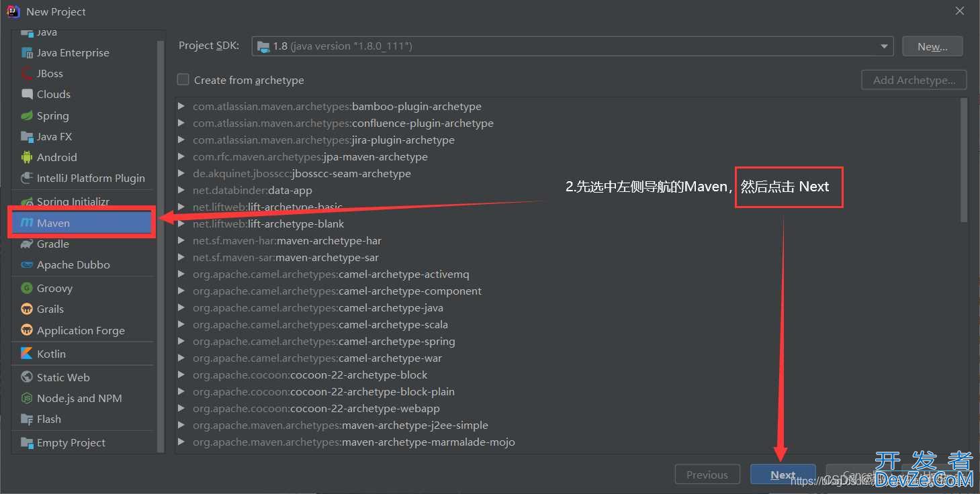The image size is (980, 494).
Task: Click the New... SDK button
Action: point(932,46)
